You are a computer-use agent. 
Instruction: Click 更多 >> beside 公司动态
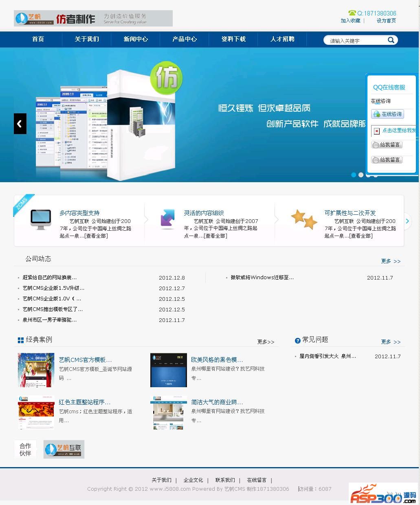391,261
